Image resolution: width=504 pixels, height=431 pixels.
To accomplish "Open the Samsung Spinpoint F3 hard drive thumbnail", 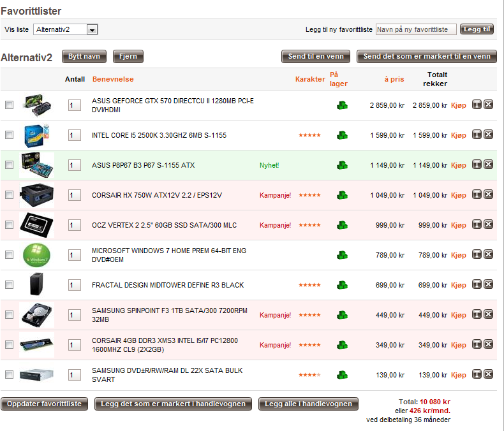I will (x=36, y=315).
